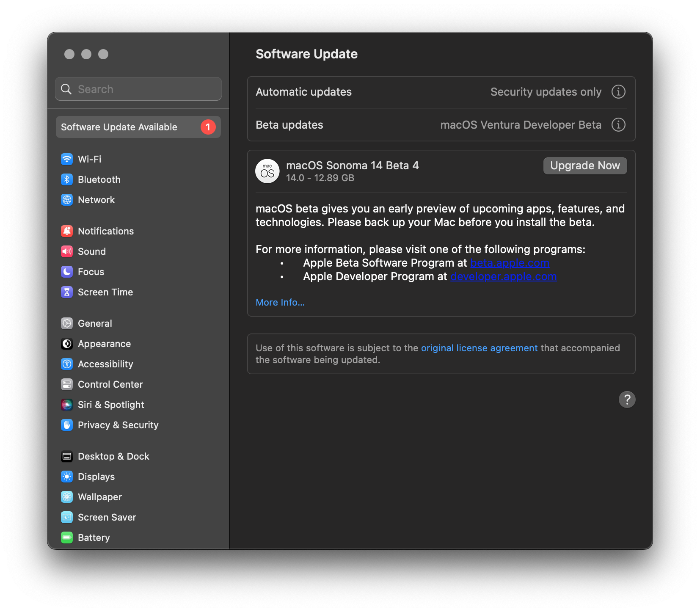Click the 'Automatic updates' label
The height and width of the screenshot is (612, 700).
pos(303,92)
